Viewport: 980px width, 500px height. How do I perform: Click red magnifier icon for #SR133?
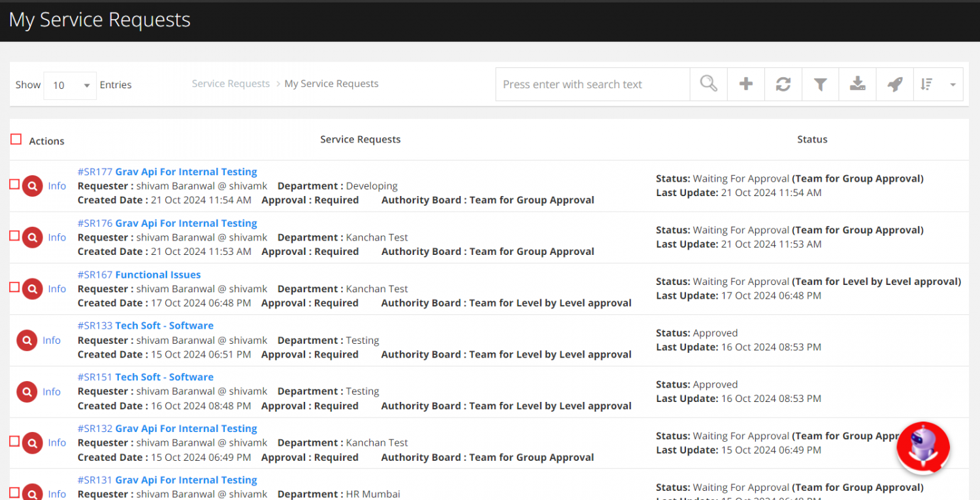[x=27, y=341]
